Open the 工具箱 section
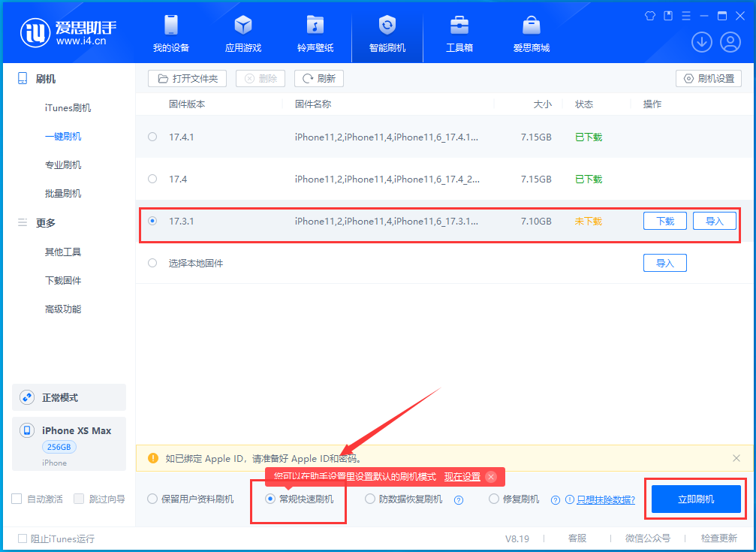The image size is (756, 552). coord(459,34)
